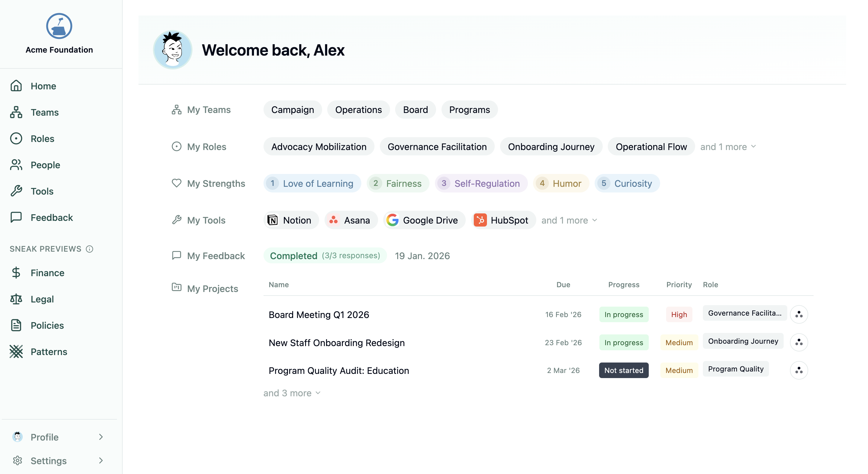
Task: Click the Notion tool chip
Action: point(290,220)
